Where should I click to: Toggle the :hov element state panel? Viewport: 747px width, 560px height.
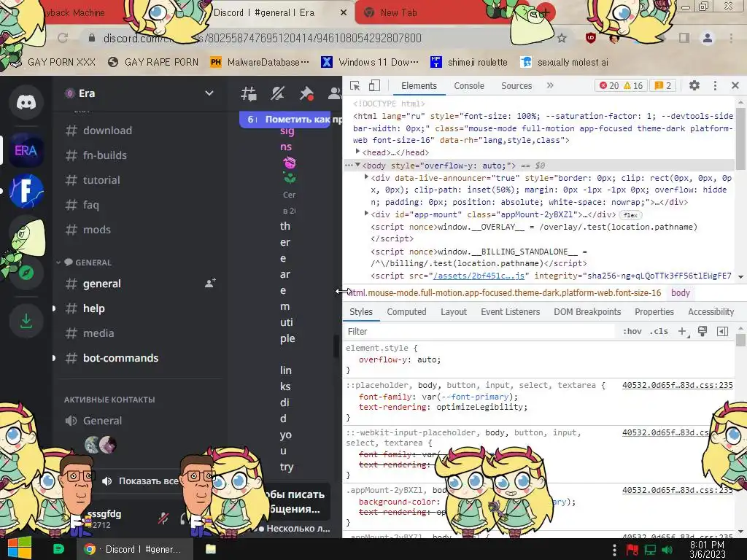pyautogui.click(x=632, y=332)
